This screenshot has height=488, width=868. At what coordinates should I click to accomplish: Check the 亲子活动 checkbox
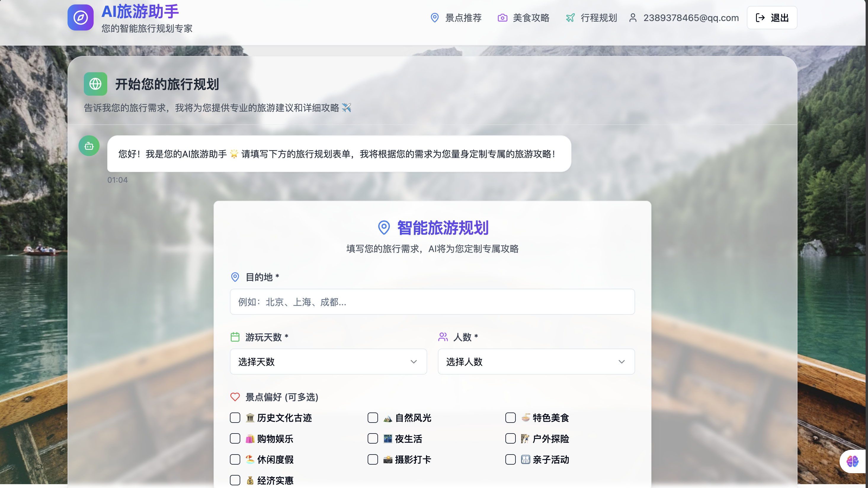[510, 459]
